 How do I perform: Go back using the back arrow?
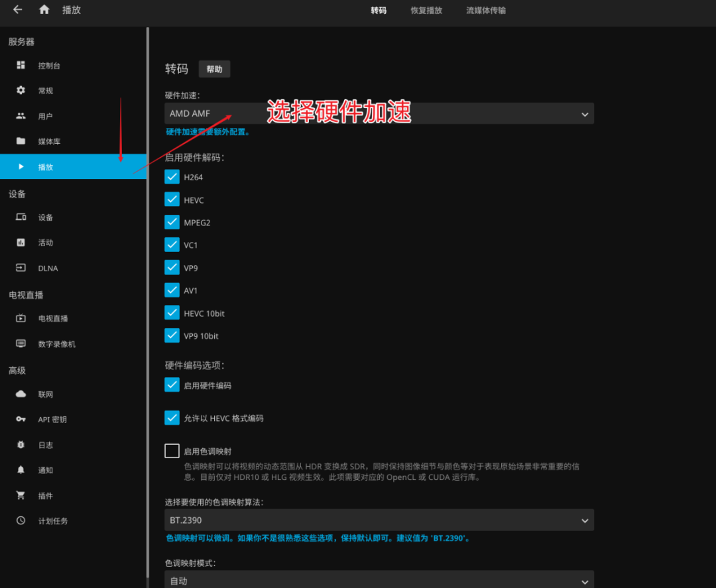click(17, 9)
